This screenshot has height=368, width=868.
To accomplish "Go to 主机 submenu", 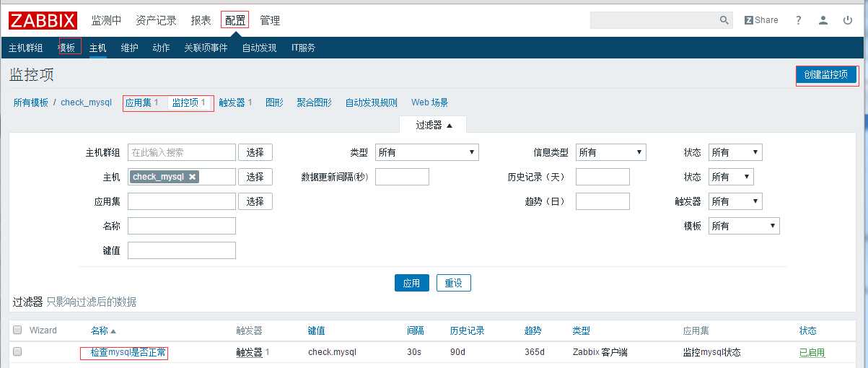I will 98,48.
